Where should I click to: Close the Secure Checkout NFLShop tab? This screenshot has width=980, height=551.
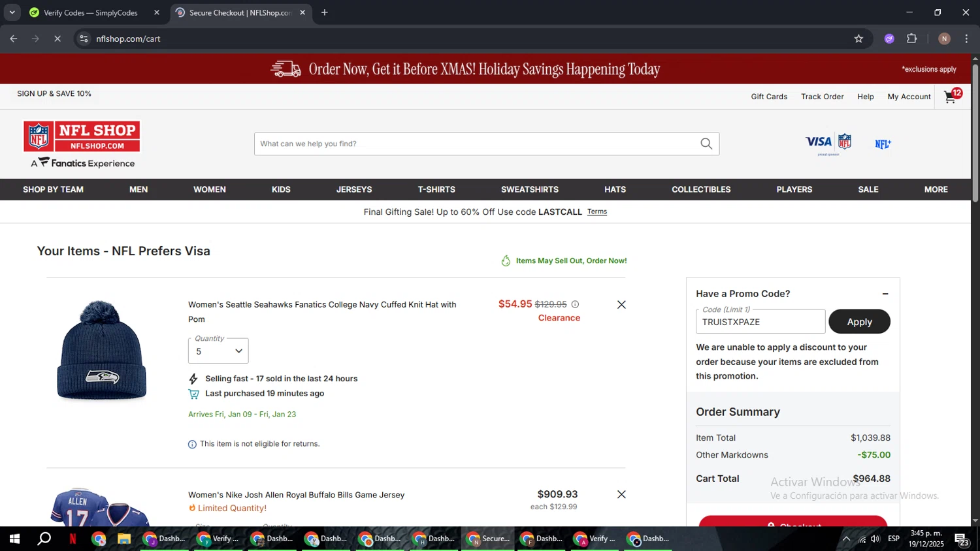pos(302,12)
